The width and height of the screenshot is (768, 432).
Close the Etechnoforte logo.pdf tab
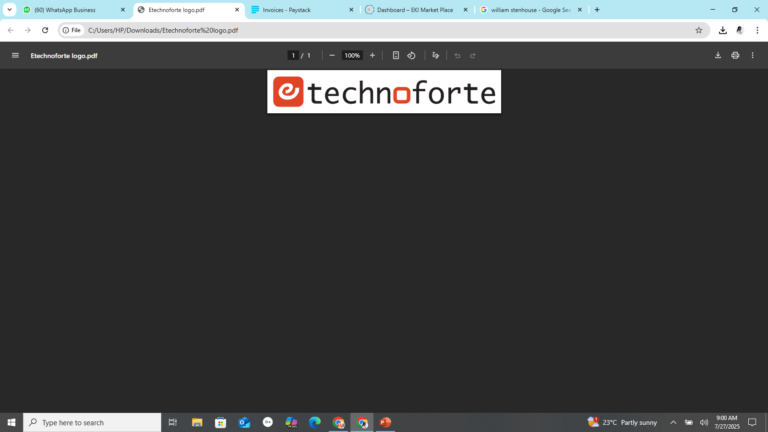pos(237,10)
